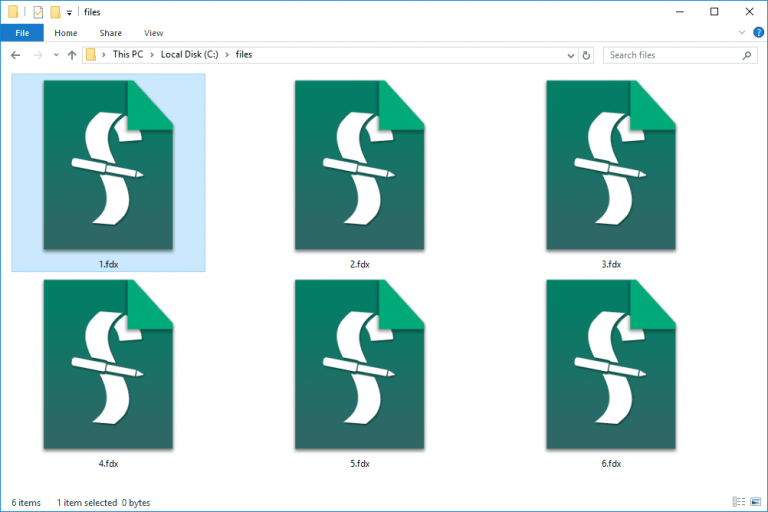768x512 pixels.
Task: Click the properties quick access toolbar icon
Action: [x=38, y=12]
